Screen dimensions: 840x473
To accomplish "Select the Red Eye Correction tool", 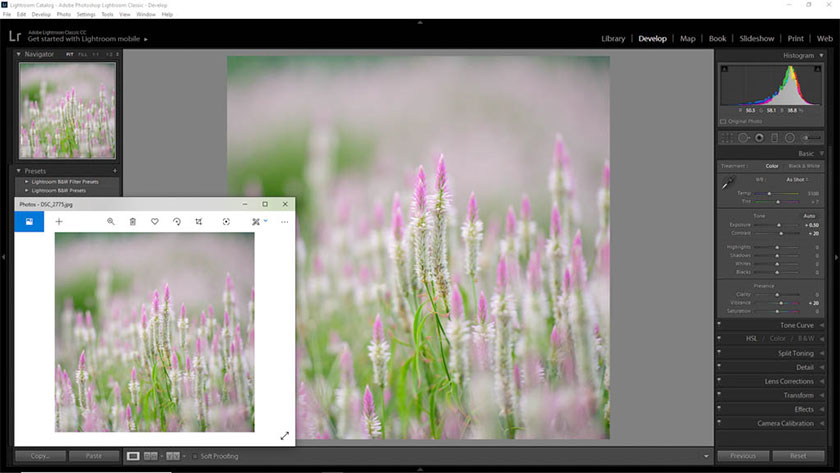I will pos(759,138).
